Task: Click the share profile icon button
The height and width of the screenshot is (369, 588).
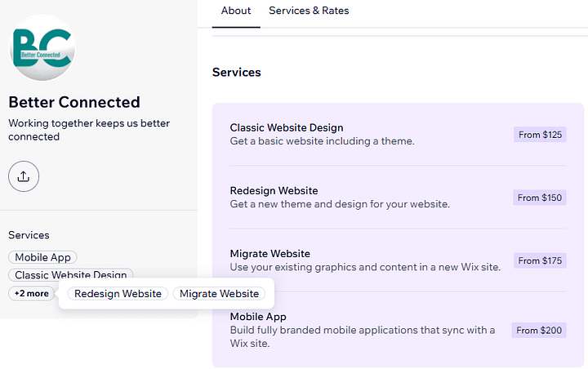Action: click(x=24, y=176)
